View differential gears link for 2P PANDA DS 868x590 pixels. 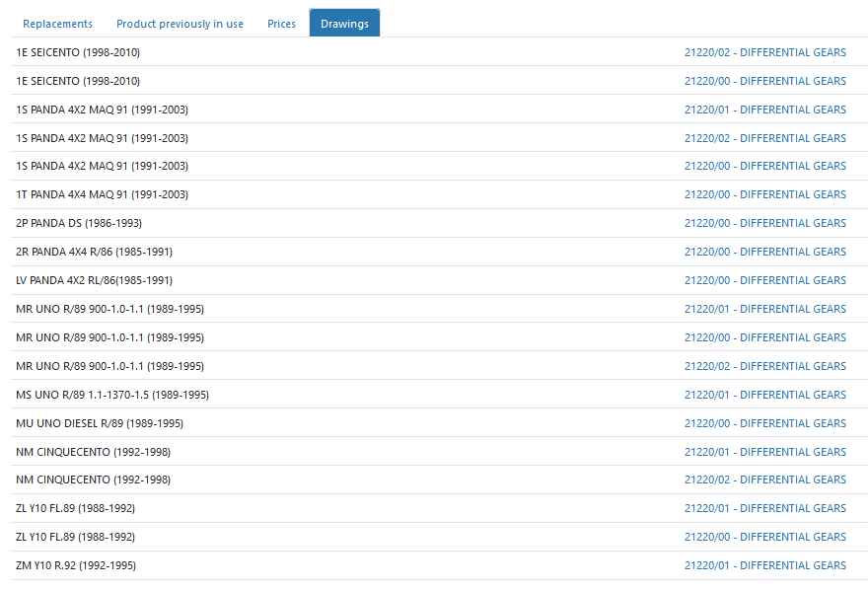[x=764, y=223]
